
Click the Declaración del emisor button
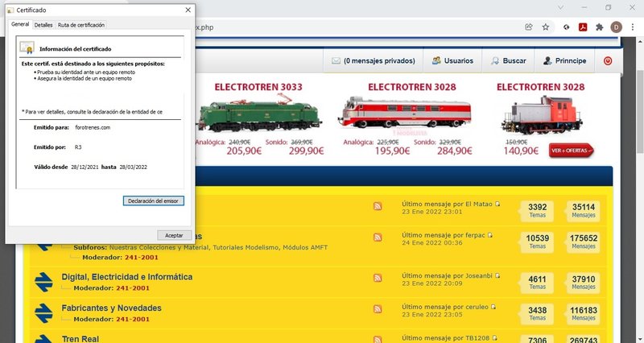(153, 200)
